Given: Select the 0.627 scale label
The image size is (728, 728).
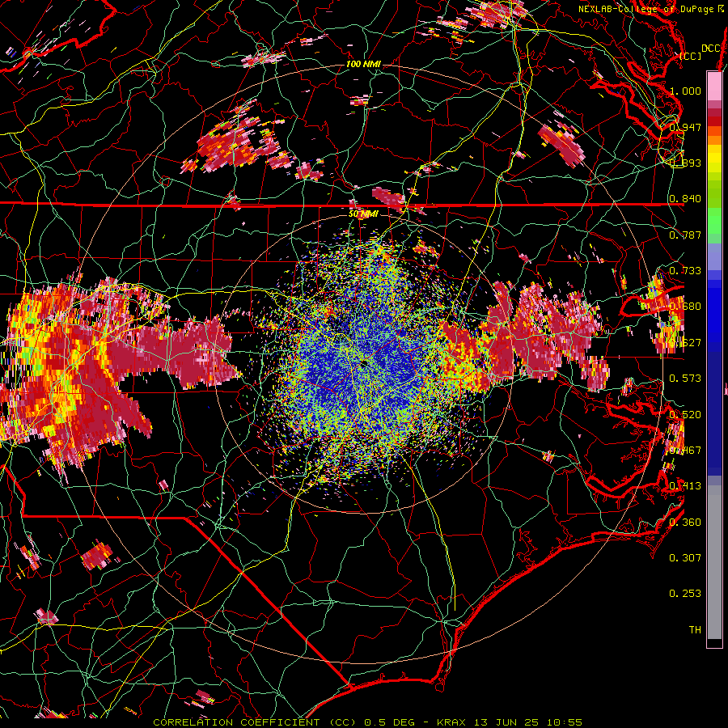Looking at the screenshot, I should [x=685, y=343].
